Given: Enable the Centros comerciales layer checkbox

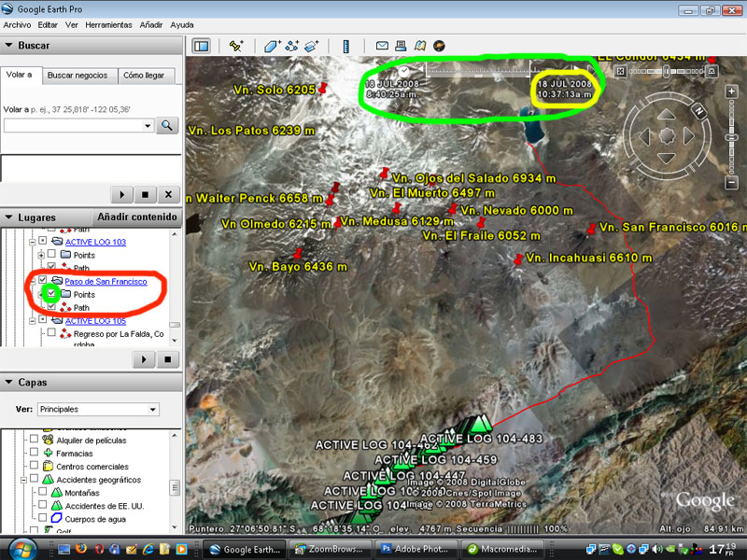Looking at the screenshot, I should (34, 465).
